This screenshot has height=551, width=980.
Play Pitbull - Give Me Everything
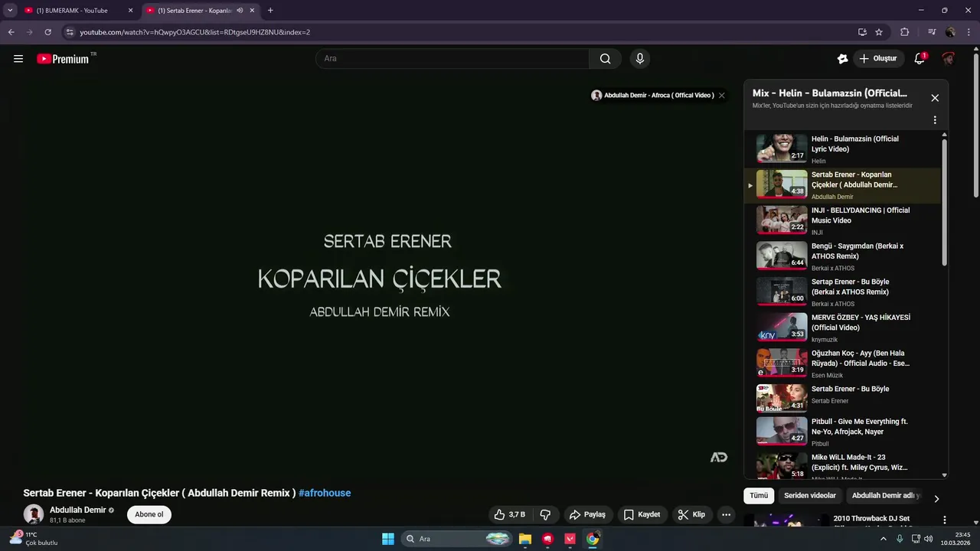pos(842,432)
